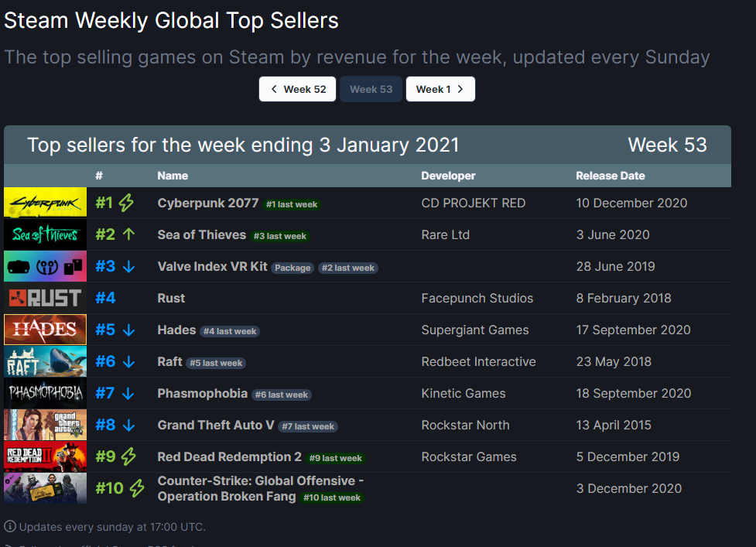Click the '#7 last week' badge
This screenshot has width=756, height=547.
pos(308,426)
